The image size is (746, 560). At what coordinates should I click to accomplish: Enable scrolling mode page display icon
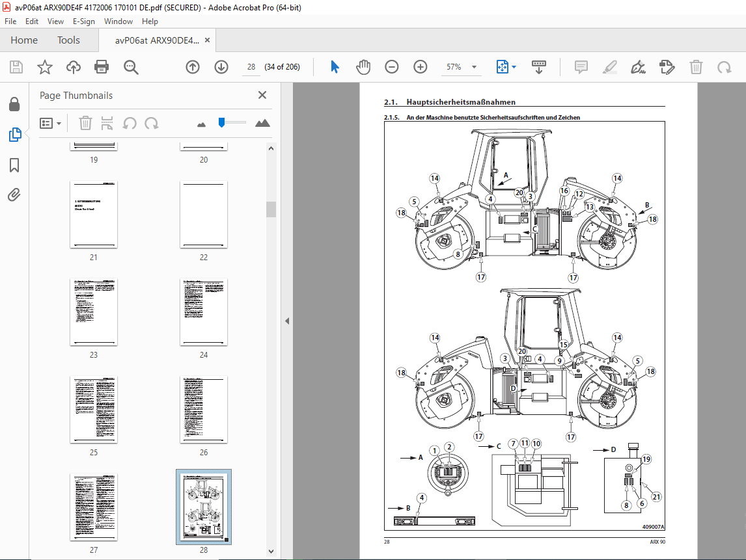(538, 67)
